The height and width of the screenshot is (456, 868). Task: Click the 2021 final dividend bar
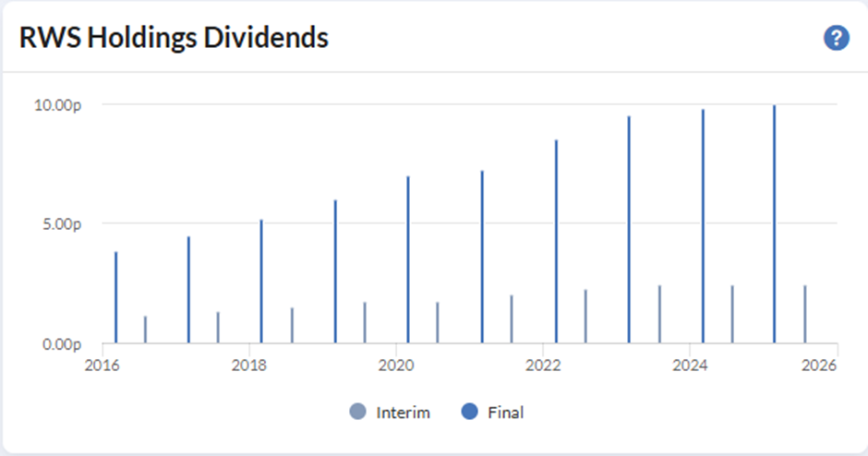[482, 257]
